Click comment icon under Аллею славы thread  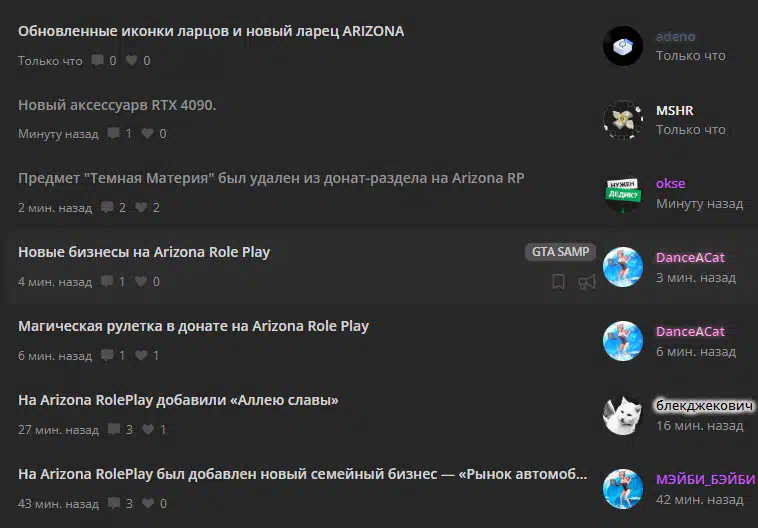(x=114, y=429)
